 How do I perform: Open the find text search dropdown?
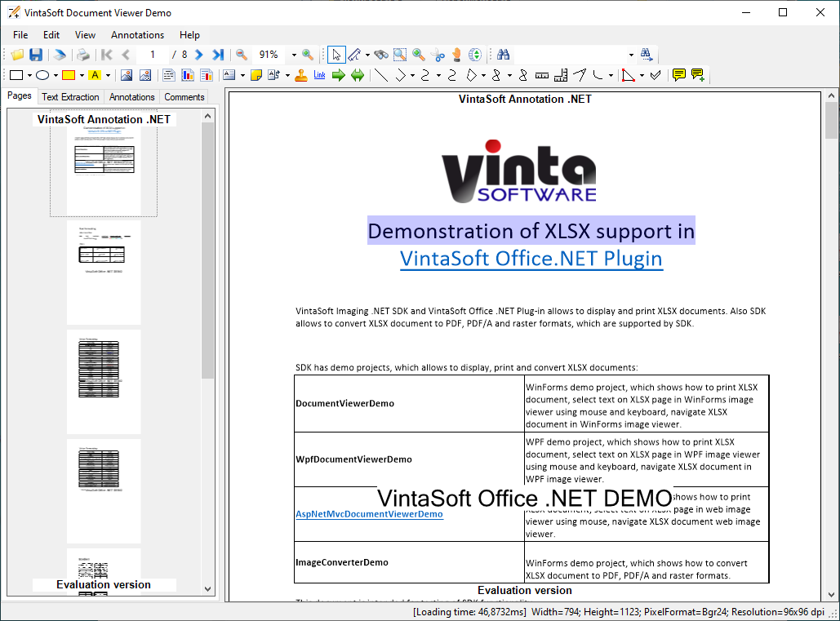[x=631, y=55]
